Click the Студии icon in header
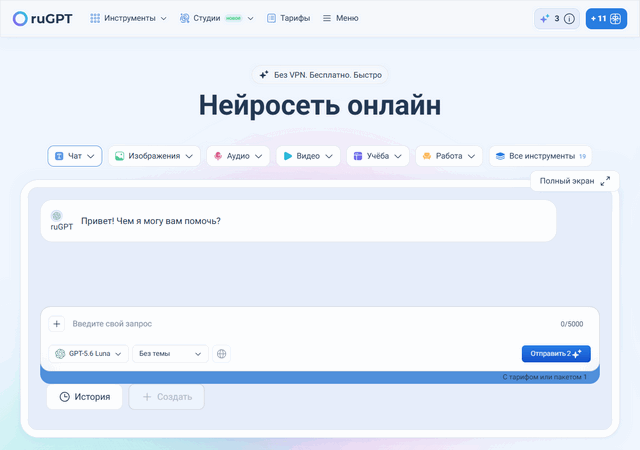Viewport: 640px width, 450px height. pos(184,18)
